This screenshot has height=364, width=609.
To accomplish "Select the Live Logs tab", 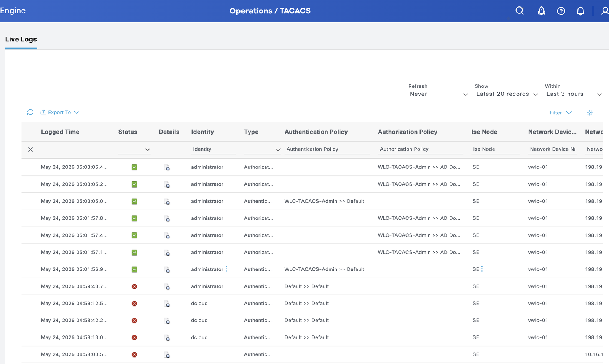I will pyautogui.click(x=21, y=39).
